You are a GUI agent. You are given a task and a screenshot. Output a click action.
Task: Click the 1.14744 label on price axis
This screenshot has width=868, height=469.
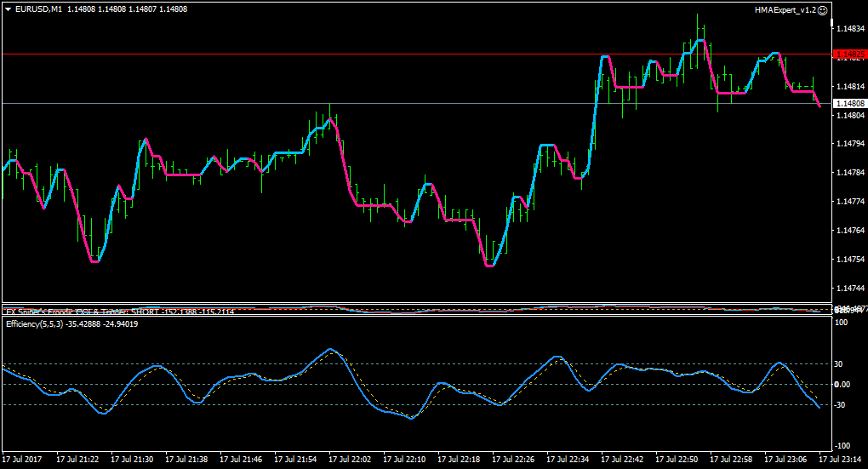851,288
